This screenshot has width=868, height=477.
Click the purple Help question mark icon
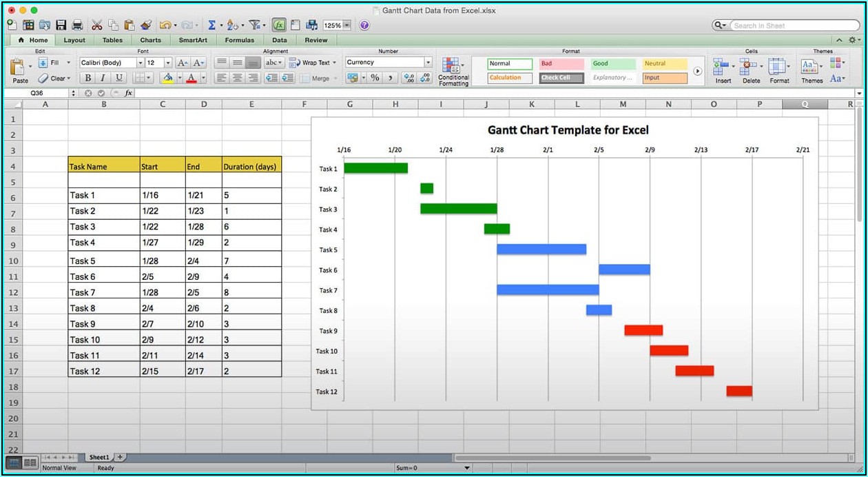pyautogui.click(x=364, y=26)
